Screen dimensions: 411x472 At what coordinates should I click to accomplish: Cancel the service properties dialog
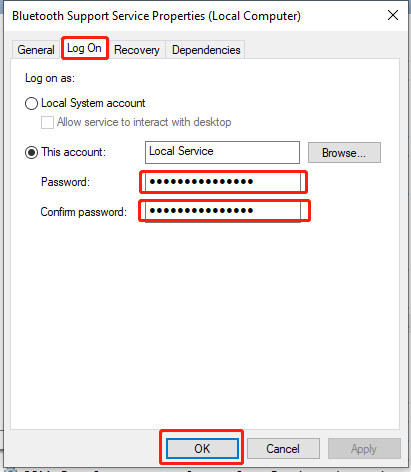point(283,449)
